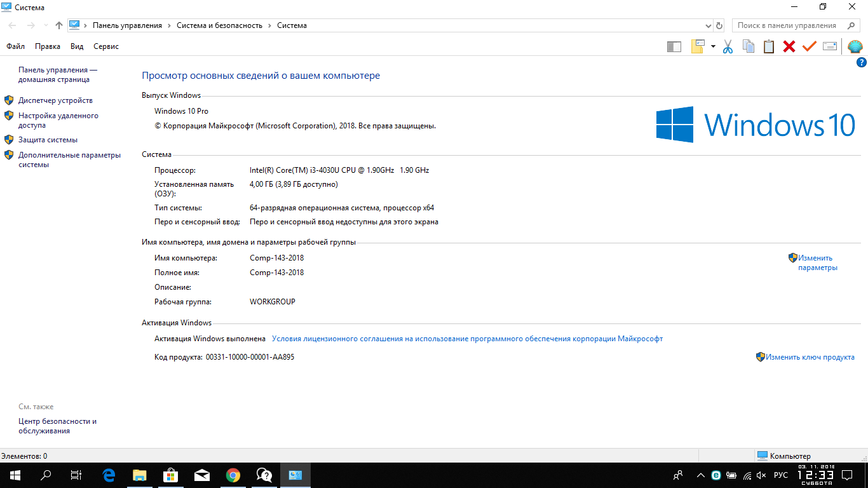Open Дополнительные параметры системы
The width and height of the screenshot is (868, 488).
[69, 159]
